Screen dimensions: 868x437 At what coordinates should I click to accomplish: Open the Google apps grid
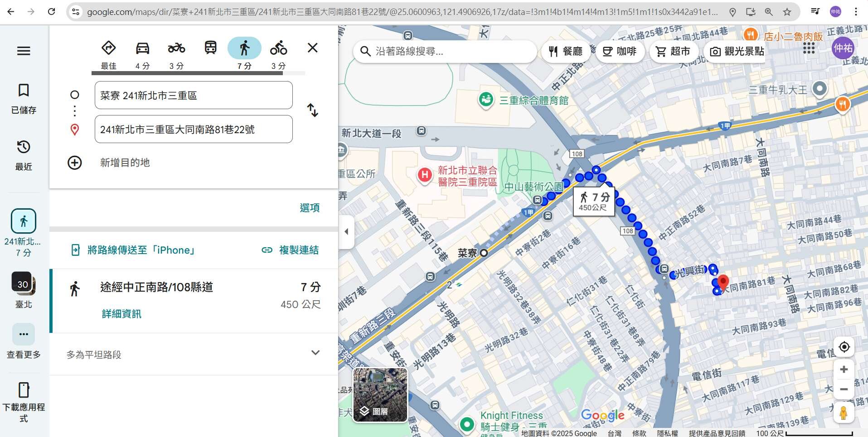coord(809,48)
